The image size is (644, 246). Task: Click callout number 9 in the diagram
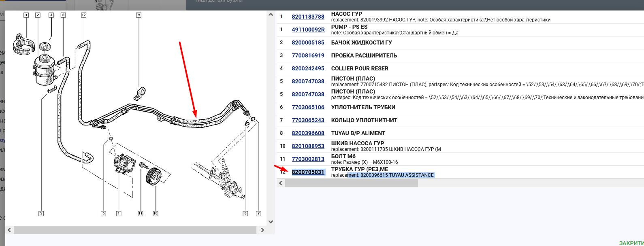139,15
